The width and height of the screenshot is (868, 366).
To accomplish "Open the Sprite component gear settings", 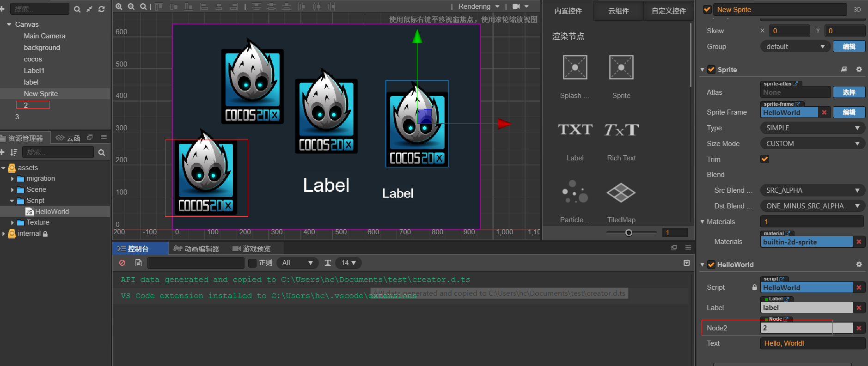I will coord(859,69).
